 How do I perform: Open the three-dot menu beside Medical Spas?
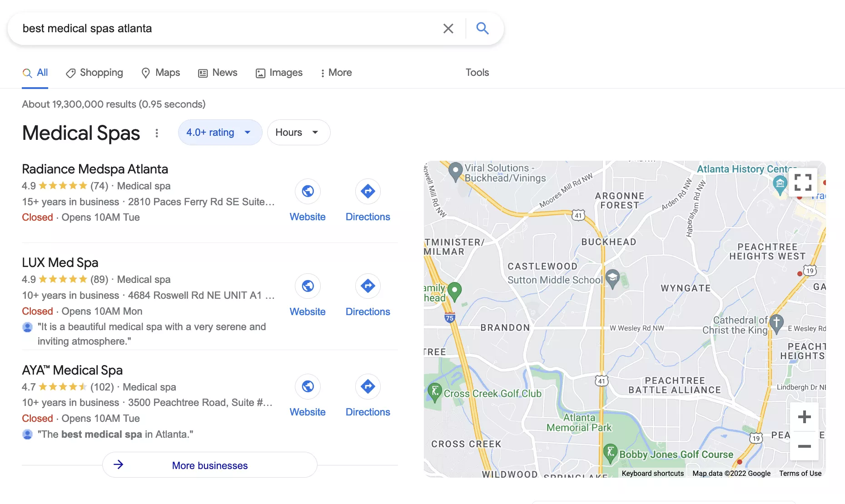[x=157, y=133]
